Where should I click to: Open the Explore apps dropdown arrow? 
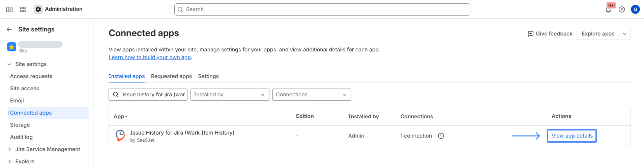coord(625,34)
